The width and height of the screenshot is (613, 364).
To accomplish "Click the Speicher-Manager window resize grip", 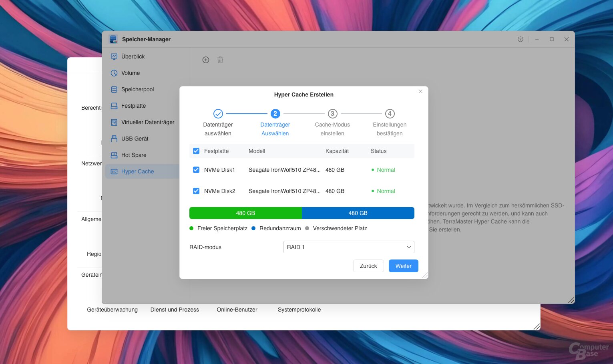I will coord(571,300).
